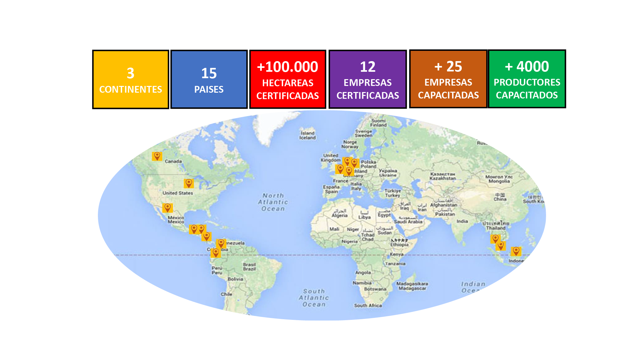644x362 pixels.
Task: Click the map pin beside the Canada label
Action: pyautogui.click(x=157, y=156)
